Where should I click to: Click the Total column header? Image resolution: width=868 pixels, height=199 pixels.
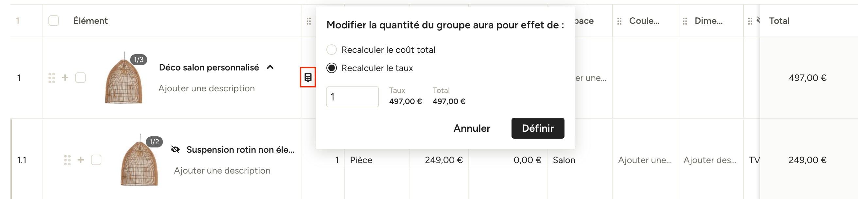tap(779, 21)
